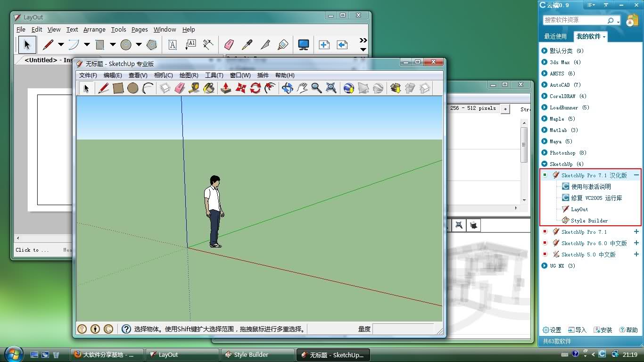The height and width of the screenshot is (362, 644).
Task: Click the Get Models globe icon in SketchUp
Action: [x=349, y=88]
